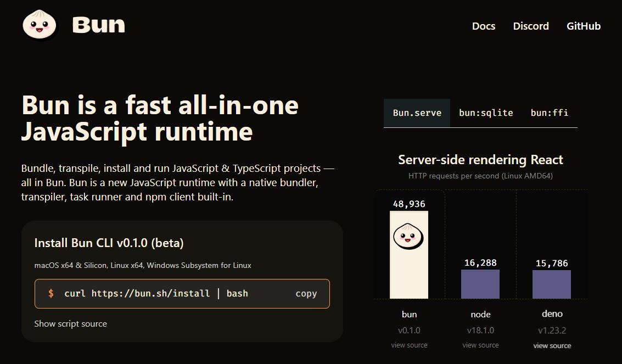Click the 'bun' chart label

click(409, 315)
